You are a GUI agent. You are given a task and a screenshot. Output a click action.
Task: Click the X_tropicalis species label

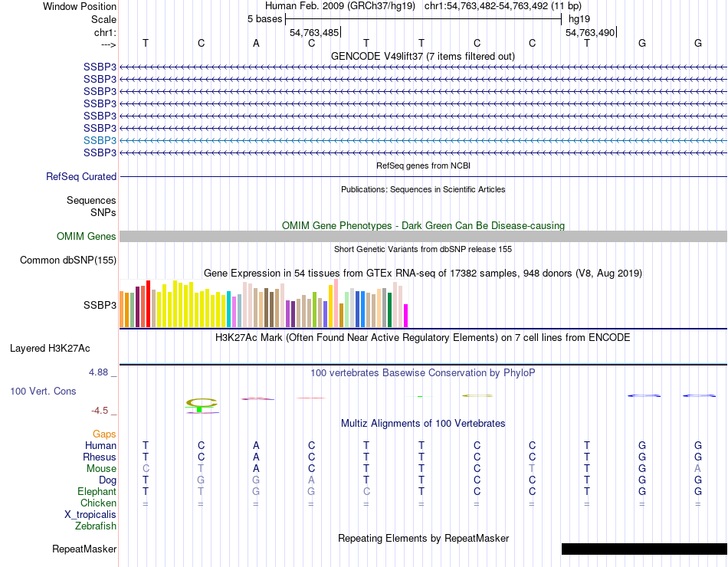coord(90,515)
